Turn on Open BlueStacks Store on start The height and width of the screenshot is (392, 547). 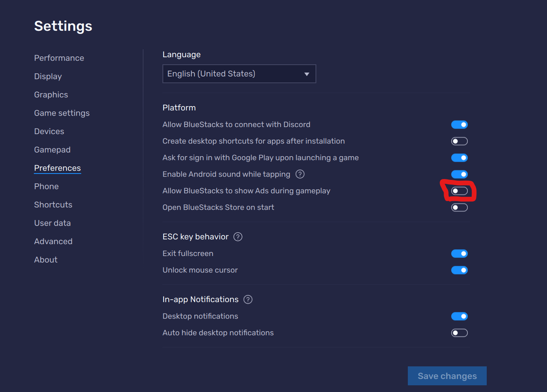(459, 207)
